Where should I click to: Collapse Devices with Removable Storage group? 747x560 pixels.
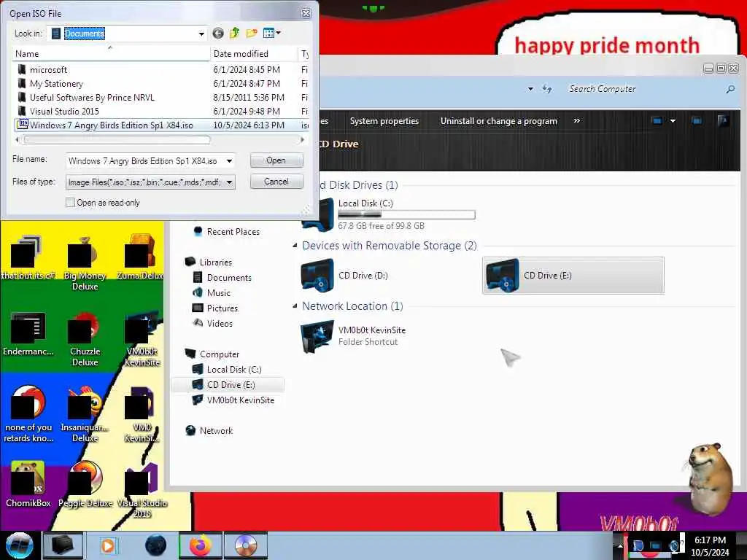point(295,245)
